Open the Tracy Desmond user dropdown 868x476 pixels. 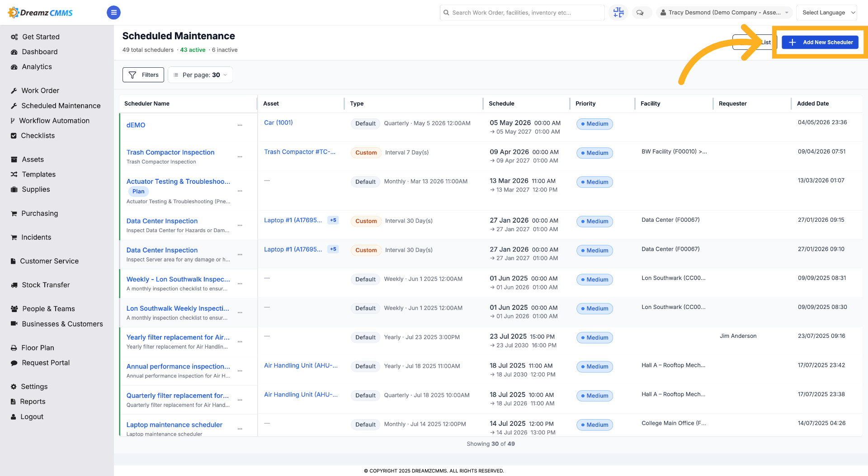coord(724,13)
